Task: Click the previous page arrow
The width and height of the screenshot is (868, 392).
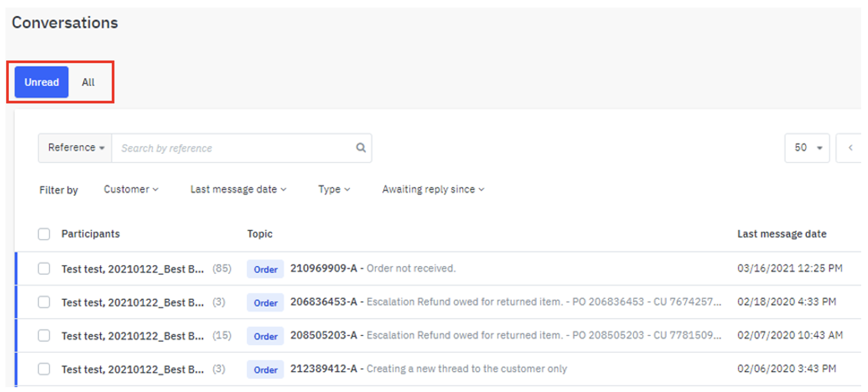Action: pyautogui.click(x=851, y=148)
